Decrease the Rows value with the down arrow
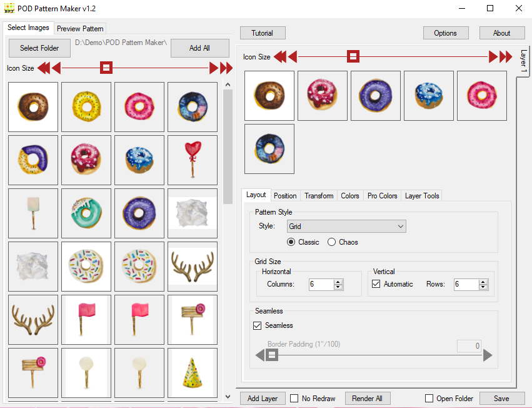This screenshot has width=532, height=408. (x=483, y=287)
